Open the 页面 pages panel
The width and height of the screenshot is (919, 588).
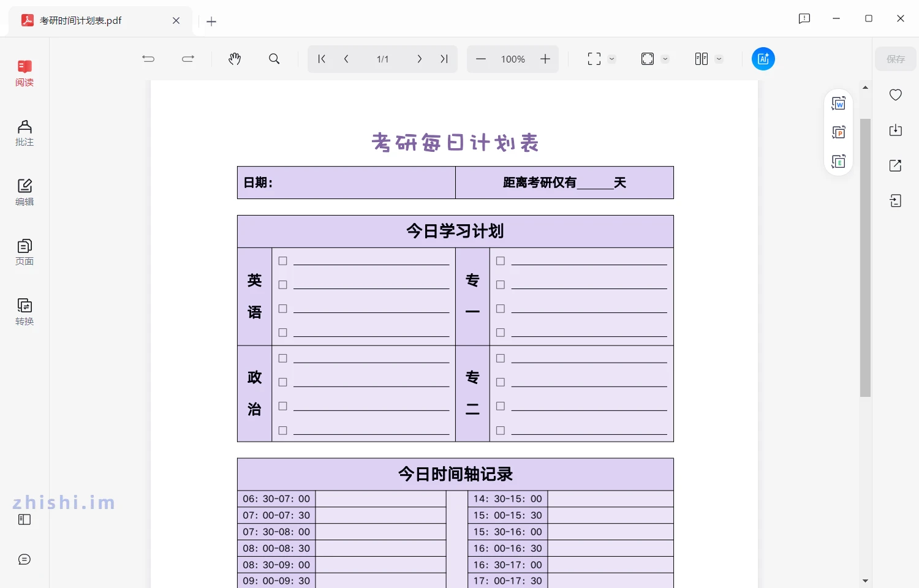25,252
